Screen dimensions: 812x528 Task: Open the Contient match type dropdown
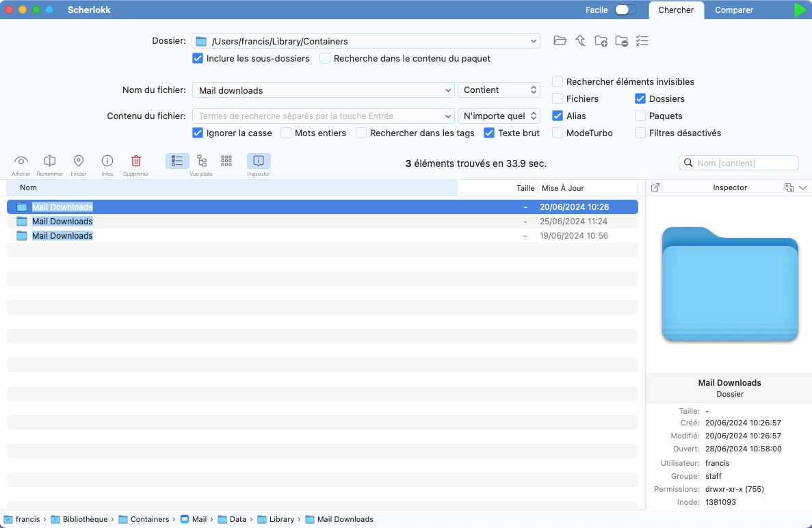click(499, 90)
